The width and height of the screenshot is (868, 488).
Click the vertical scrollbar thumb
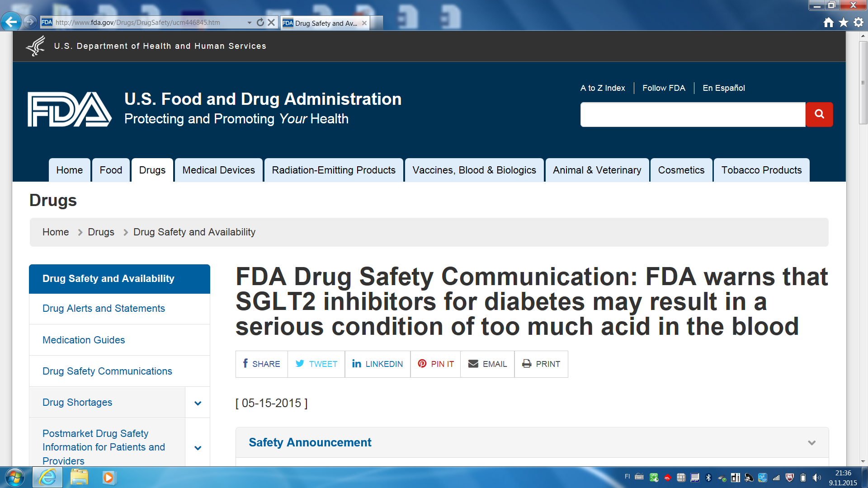coord(863,83)
